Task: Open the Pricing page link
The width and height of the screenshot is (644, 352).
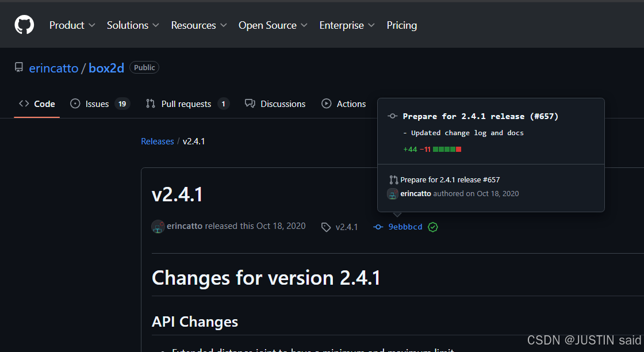Action: coord(402,25)
